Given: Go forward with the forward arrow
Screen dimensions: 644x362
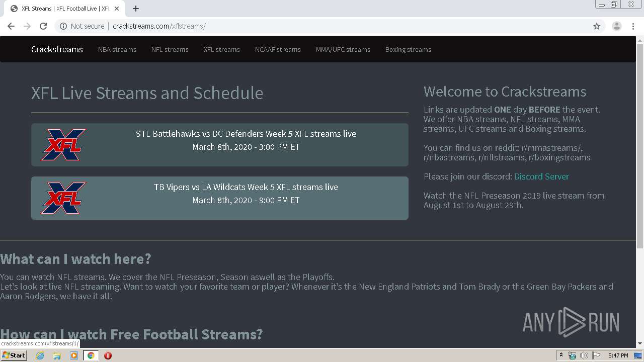Looking at the screenshot, I should pos(27,26).
